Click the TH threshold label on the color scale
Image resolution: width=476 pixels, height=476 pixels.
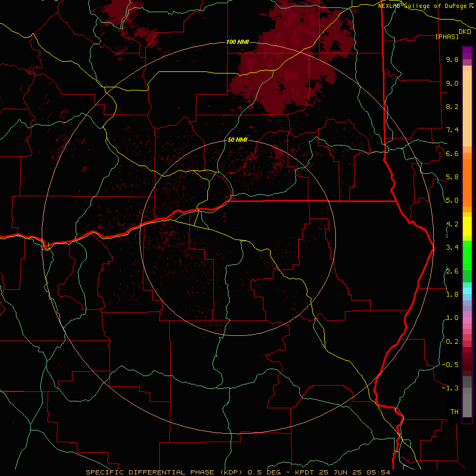(454, 412)
